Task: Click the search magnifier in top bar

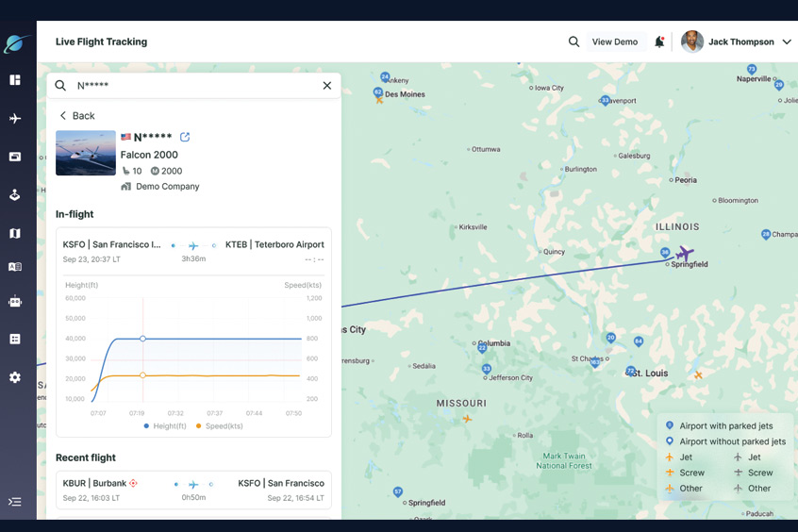Action: click(x=574, y=42)
